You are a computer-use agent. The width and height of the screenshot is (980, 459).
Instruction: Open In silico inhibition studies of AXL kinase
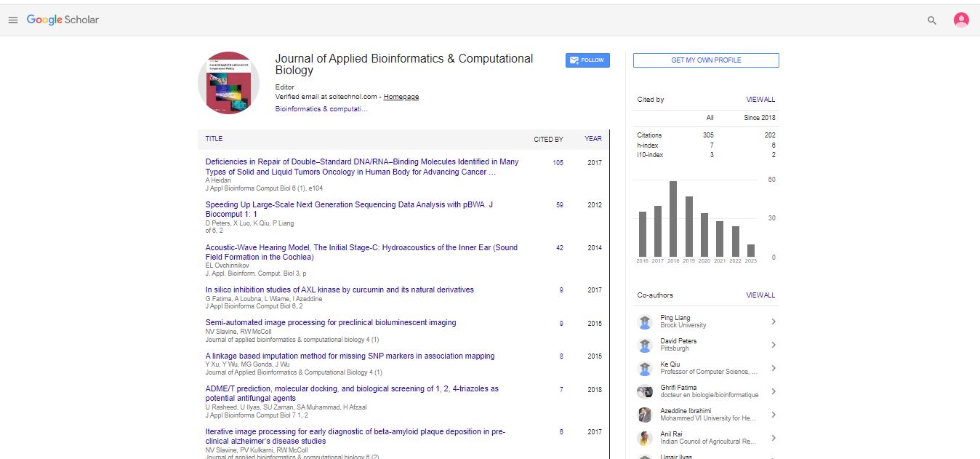point(340,290)
